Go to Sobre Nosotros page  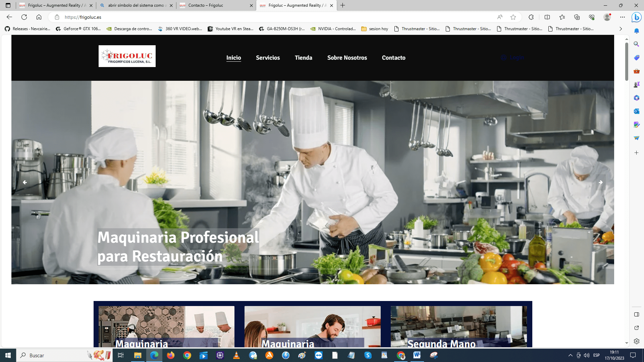[347, 58]
